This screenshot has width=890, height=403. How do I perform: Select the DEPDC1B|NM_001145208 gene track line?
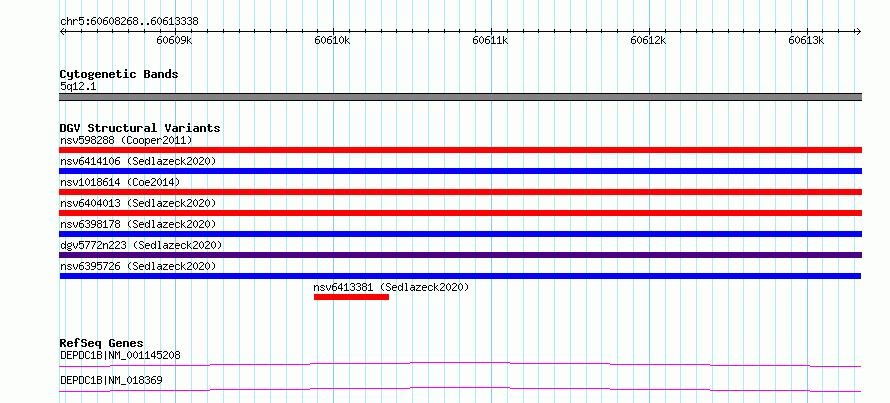[x=460, y=364]
